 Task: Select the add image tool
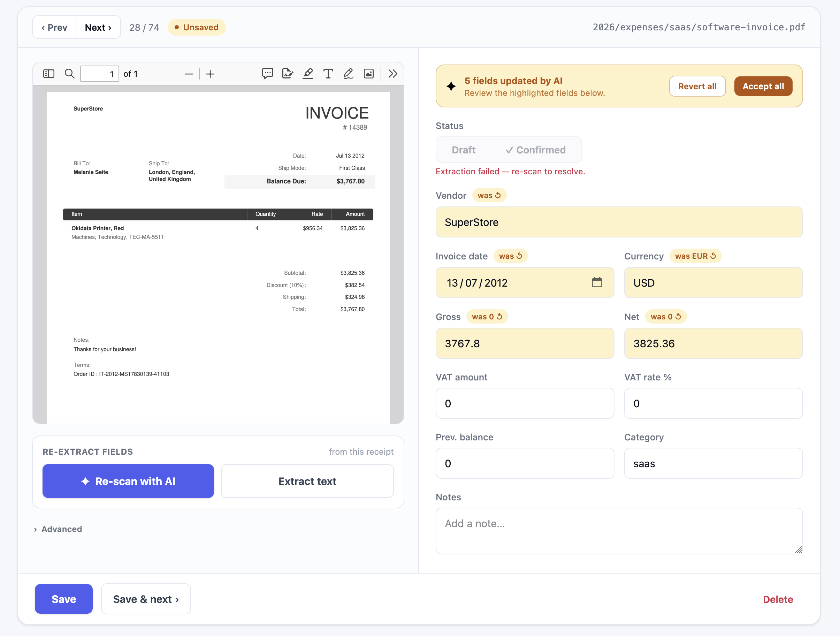pyautogui.click(x=369, y=74)
